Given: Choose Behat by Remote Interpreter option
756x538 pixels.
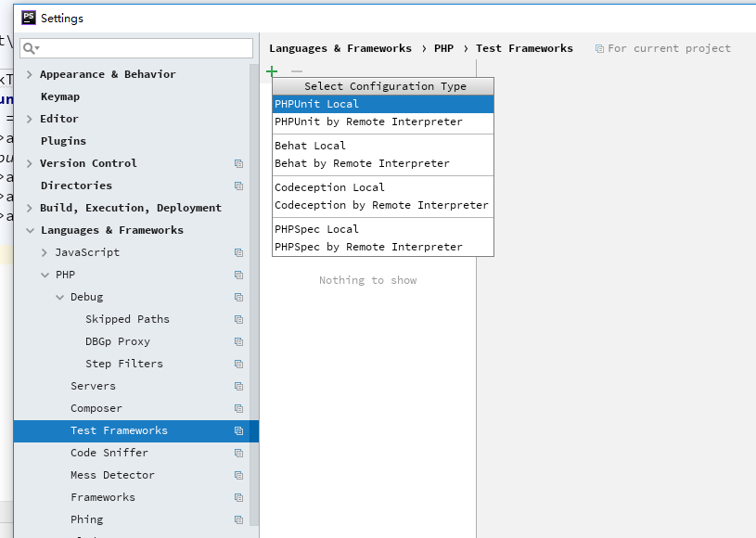Looking at the screenshot, I should pyautogui.click(x=362, y=163).
